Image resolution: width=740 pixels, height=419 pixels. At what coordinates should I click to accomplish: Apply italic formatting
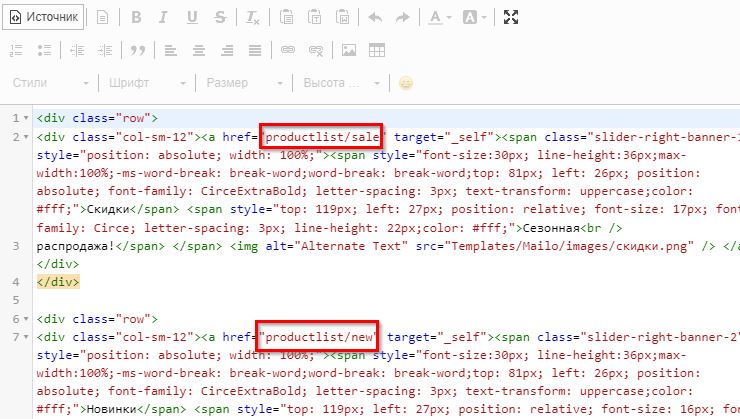coord(165,17)
